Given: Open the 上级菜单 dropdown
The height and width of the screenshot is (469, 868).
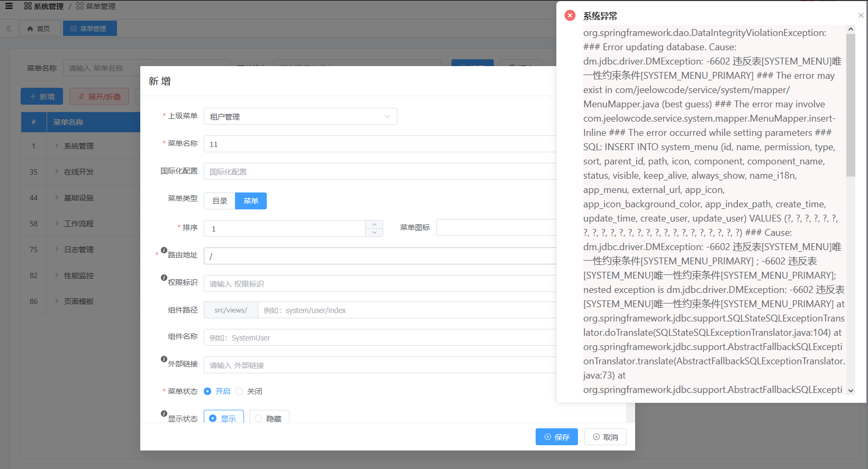Looking at the screenshot, I should [300, 116].
